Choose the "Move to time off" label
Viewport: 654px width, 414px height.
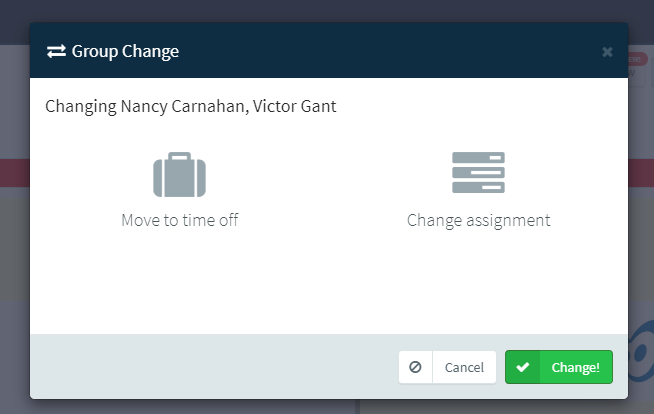pyautogui.click(x=179, y=220)
